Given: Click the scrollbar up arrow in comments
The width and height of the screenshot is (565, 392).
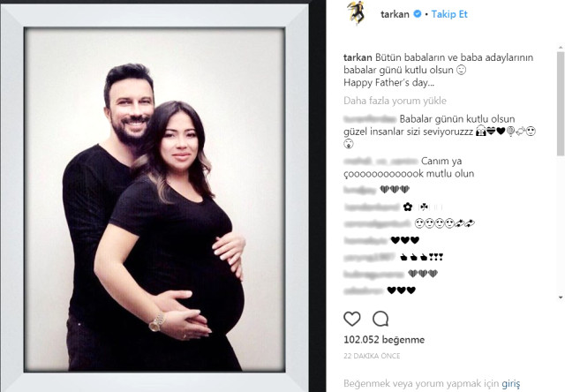Looking at the screenshot, I should pos(561,47).
